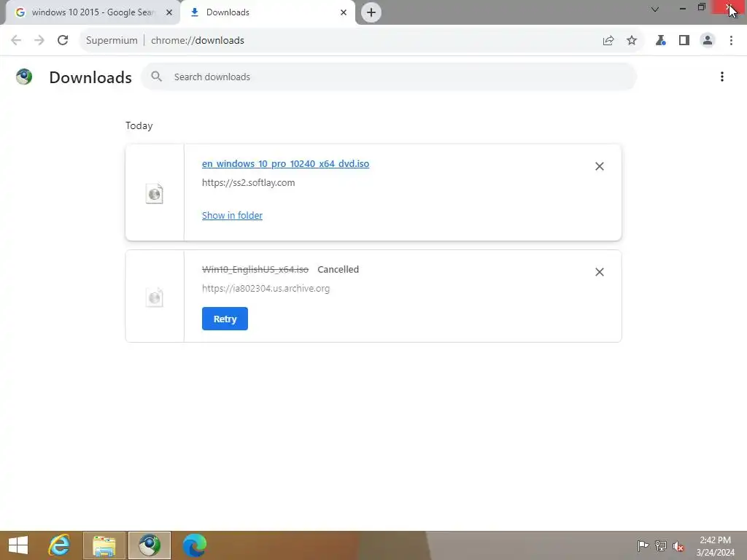Image resolution: width=747 pixels, height=560 pixels.
Task: Launch Internet Explorer from taskbar
Action: pos(59,545)
